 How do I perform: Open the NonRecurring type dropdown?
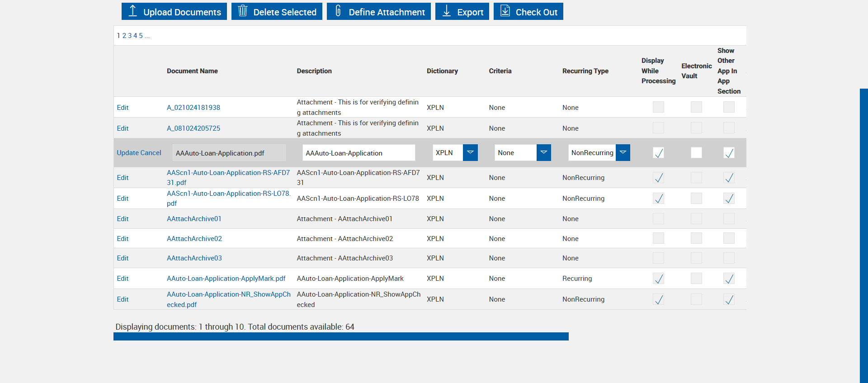(623, 153)
